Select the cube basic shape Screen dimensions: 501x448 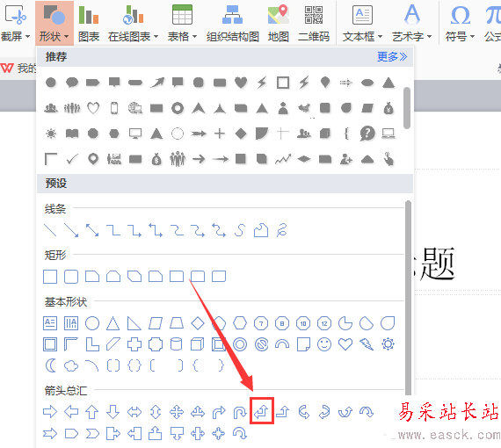point(198,344)
